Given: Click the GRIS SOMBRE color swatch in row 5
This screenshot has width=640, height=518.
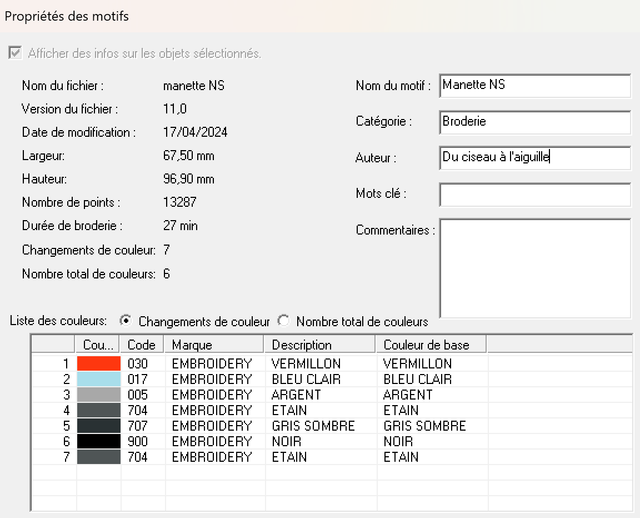Looking at the screenshot, I should (98, 426).
